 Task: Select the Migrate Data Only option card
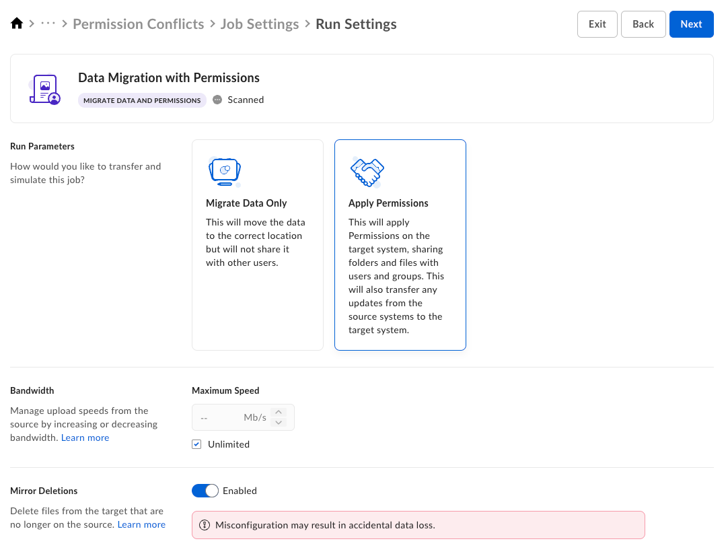pyautogui.click(x=257, y=245)
